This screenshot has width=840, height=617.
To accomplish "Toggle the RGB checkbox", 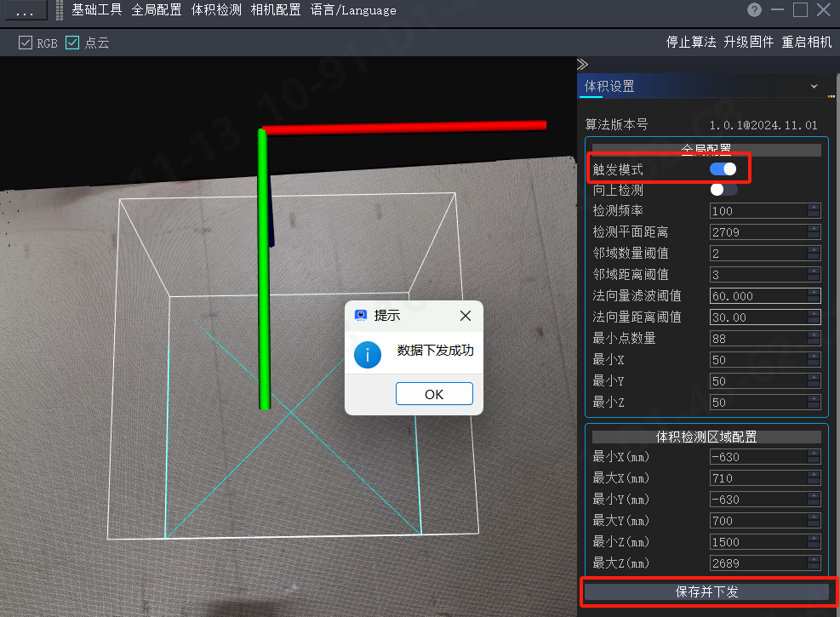I will pyautogui.click(x=26, y=43).
